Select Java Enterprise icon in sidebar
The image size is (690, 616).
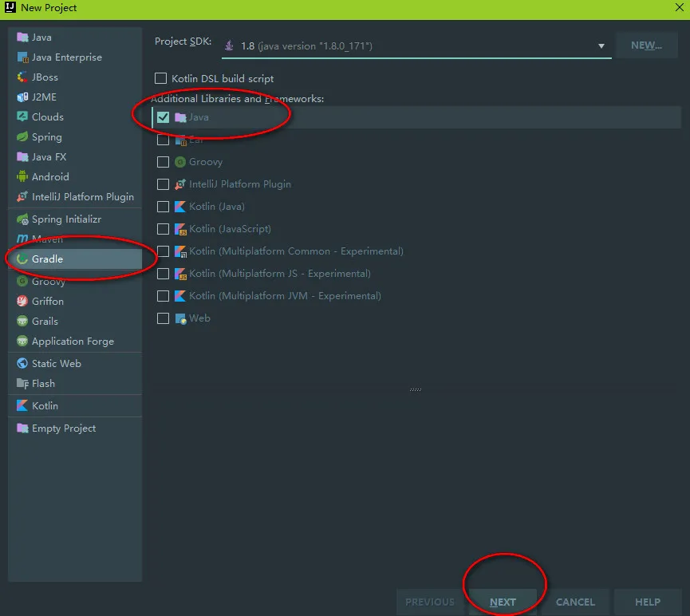pyautogui.click(x=22, y=57)
